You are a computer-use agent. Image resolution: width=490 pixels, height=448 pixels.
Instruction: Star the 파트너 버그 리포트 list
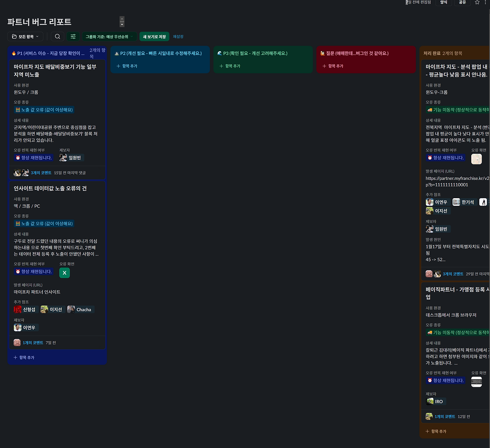click(x=477, y=2)
